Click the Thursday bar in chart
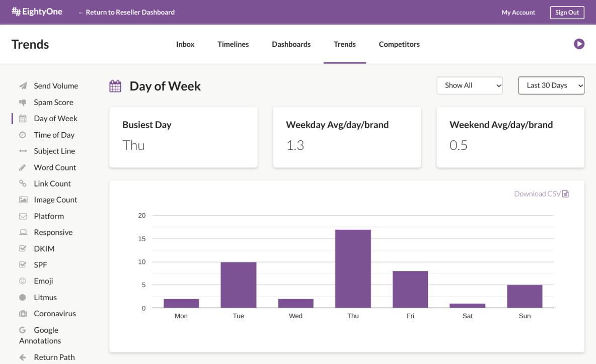This screenshot has width=596, height=364. click(x=353, y=269)
